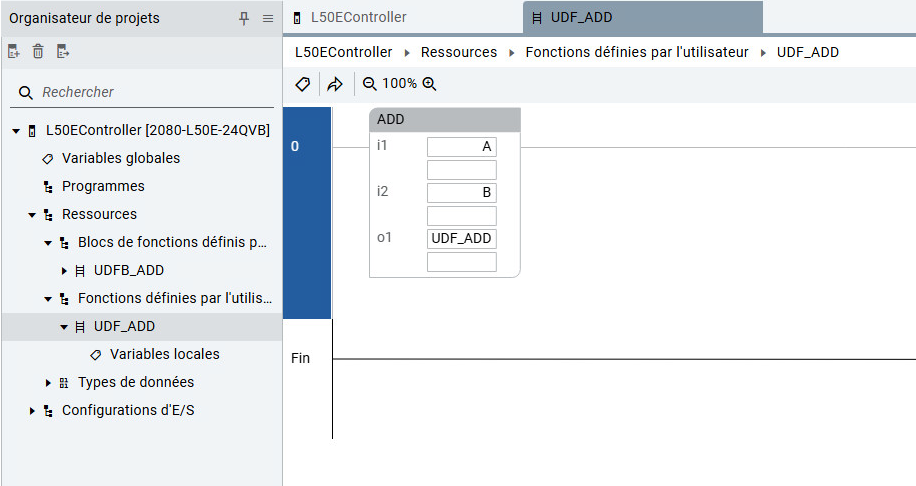Go to Fonctions définies par l'utilisateur breadcrumb
Screen dimensions: 916x486
[637, 52]
